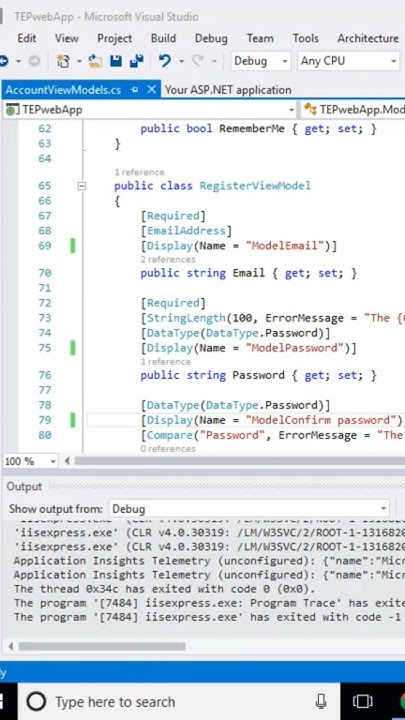405x720 pixels.
Task: Click the "ModelEmail" string on line 69
Action: (285, 246)
